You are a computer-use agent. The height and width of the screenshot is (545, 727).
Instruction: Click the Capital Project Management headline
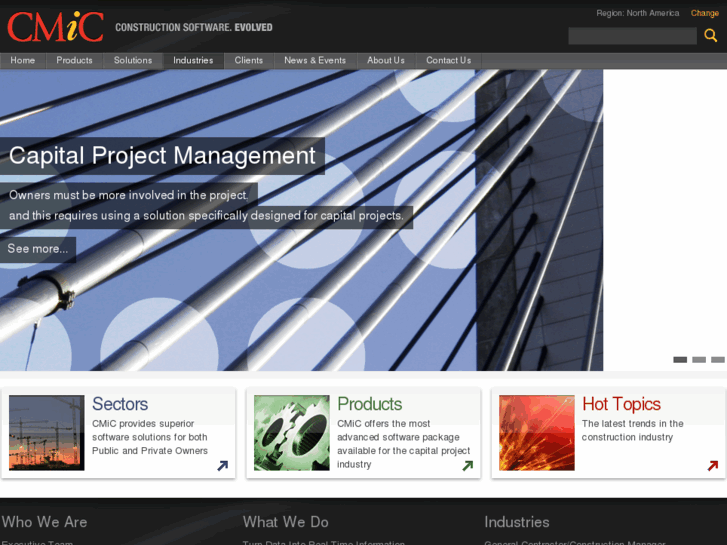click(162, 155)
